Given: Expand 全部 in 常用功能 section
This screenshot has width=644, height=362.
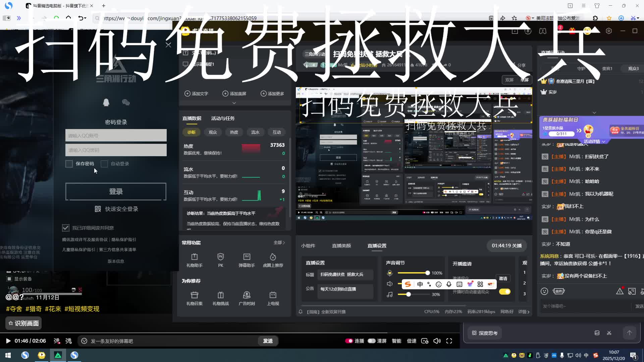Looking at the screenshot, I should click(279, 243).
